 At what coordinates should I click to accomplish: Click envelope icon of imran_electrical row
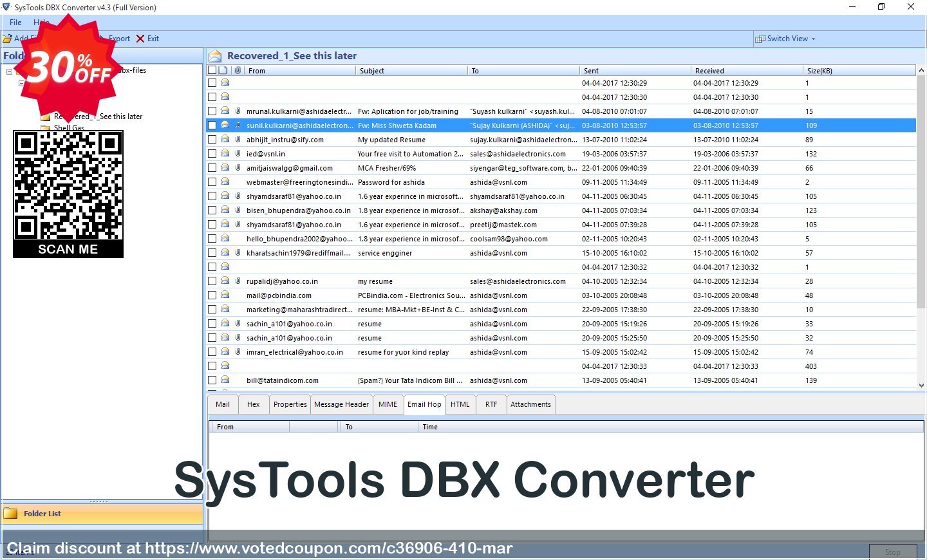point(225,351)
